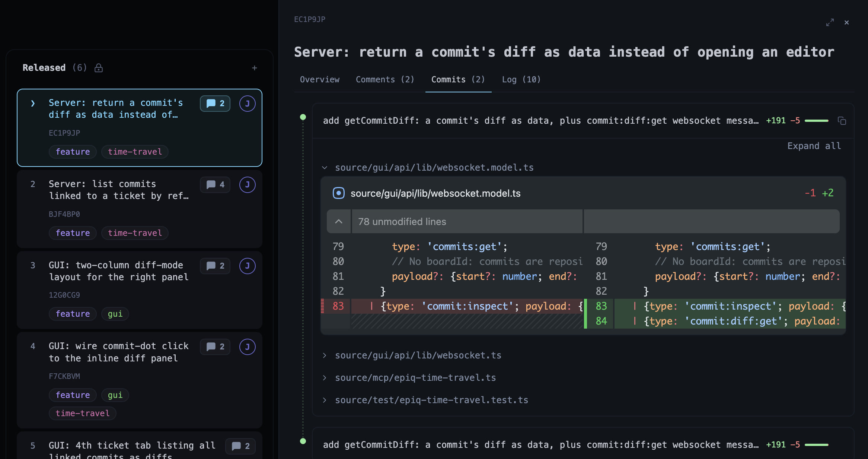Click the 12G0CG9 ticket ID
Viewport: 868px width, 459px height.
pos(64,295)
